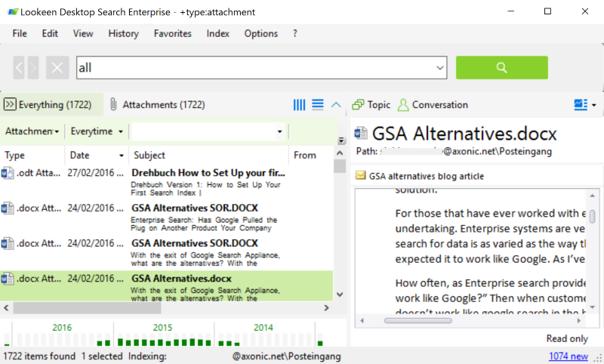
Task: Click the 1074 new link
Action: pyautogui.click(x=568, y=356)
